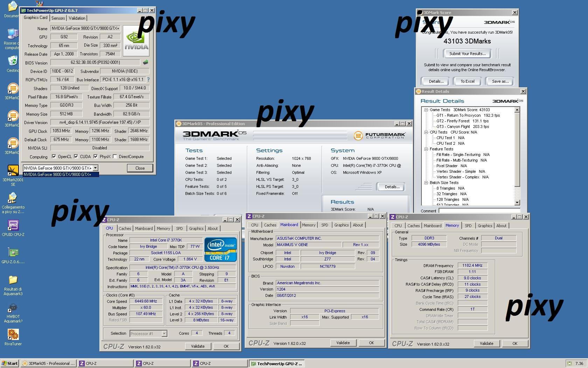This screenshot has height=368, width=588.
Task: Click the Result Details scrollbar thumb
Action: pos(517,150)
